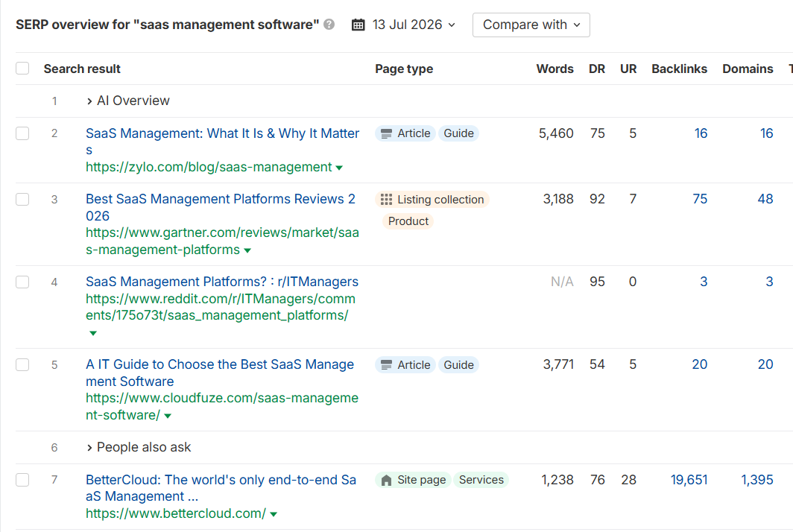
Task: Sort by the Backlinks column header
Action: (679, 69)
